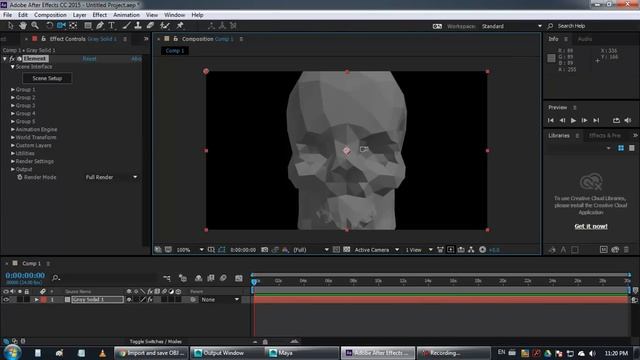Switch to Maya in the taskbar
Viewport: 640px width, 360px height.
click(302, 353)
